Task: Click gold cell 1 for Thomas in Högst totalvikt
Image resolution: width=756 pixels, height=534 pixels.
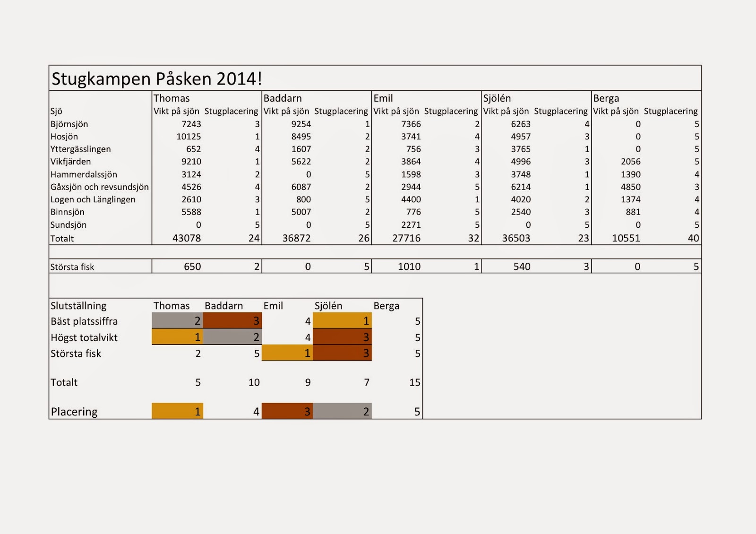Action: coord(178,336)
